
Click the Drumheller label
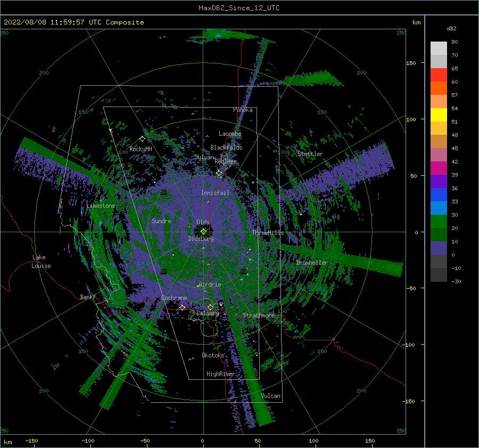(x=312, y=263)
